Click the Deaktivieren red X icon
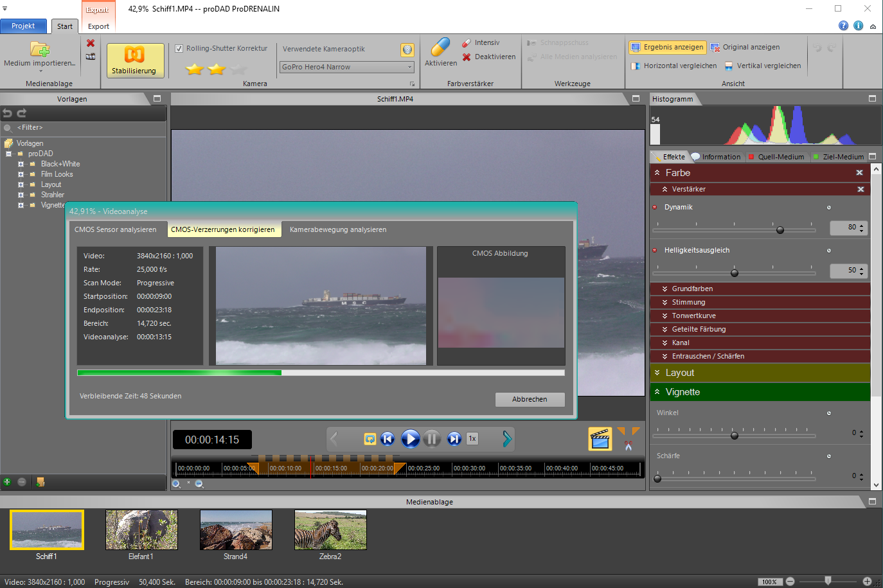The width and height of the screenshot is (883, 588). [x=467, y=57]
